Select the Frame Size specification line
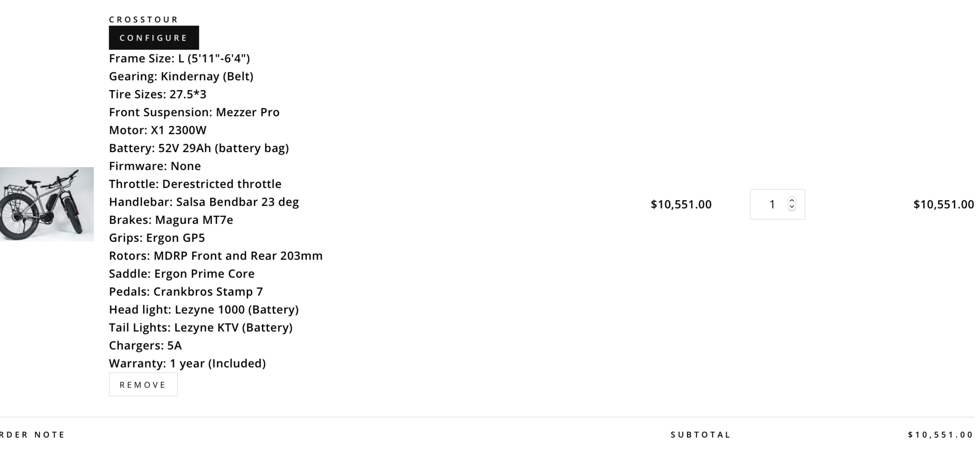 (x=179, y=59)
